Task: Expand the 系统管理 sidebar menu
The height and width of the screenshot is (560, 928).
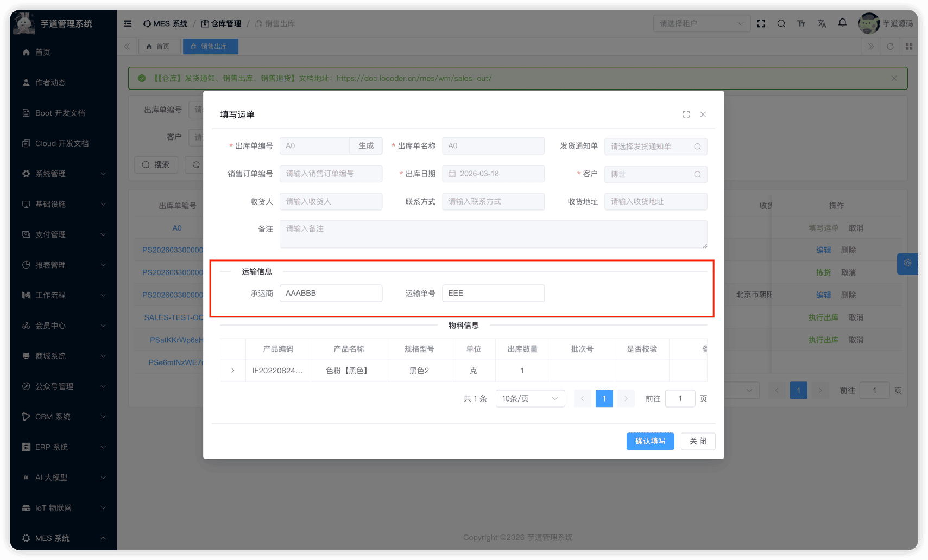Action: click(x=64, y=174)
